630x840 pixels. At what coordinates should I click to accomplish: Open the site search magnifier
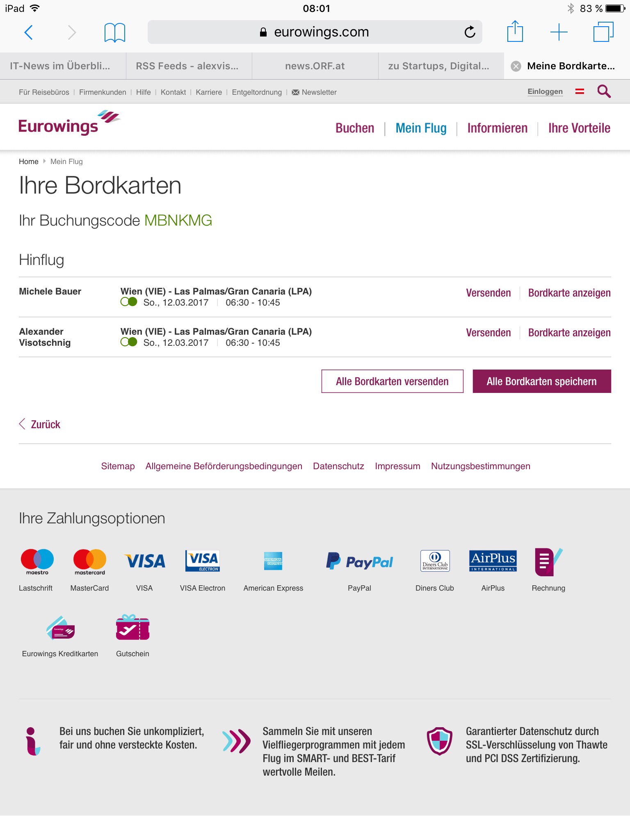point(604,91)
